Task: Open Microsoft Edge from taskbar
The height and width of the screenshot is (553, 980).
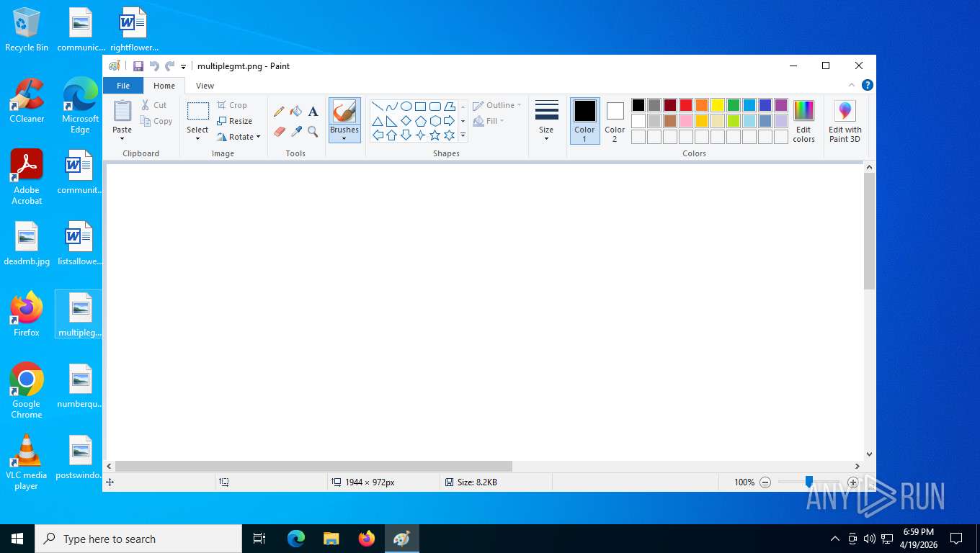Action: pos(296,539)
